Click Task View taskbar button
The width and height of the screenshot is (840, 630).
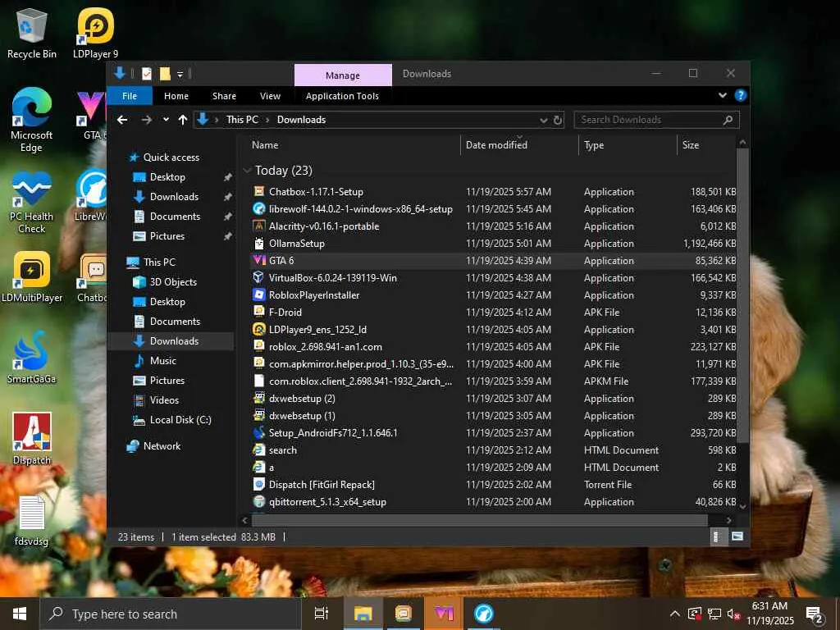[x=322, y=614]
